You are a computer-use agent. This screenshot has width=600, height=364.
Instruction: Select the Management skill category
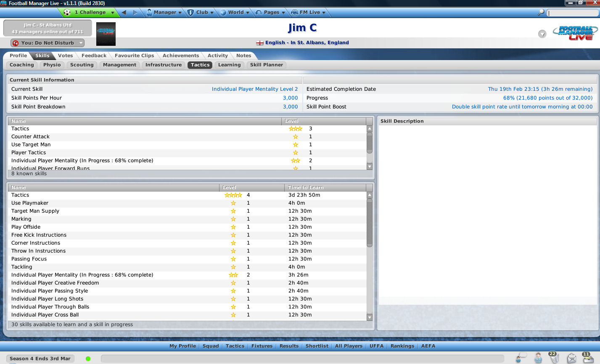[119, 65]
